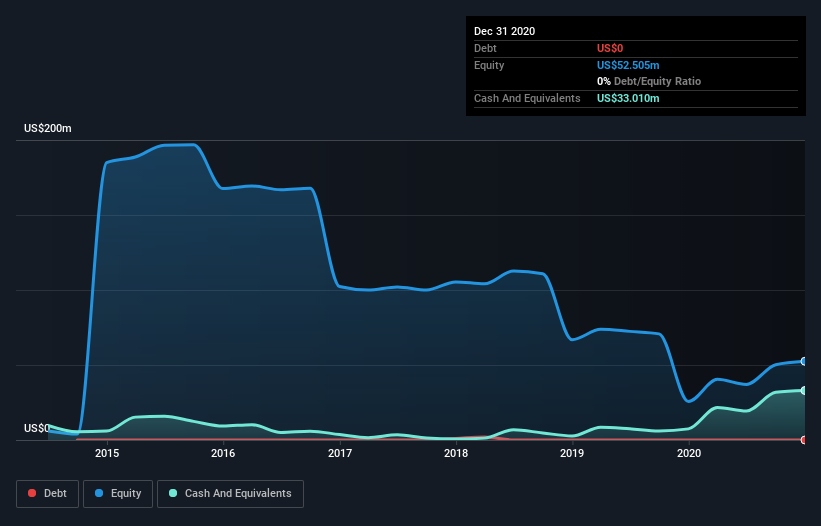The image size is (821, 526).
Task: Click the red Debt legend dot
Action: pos(32,493)
